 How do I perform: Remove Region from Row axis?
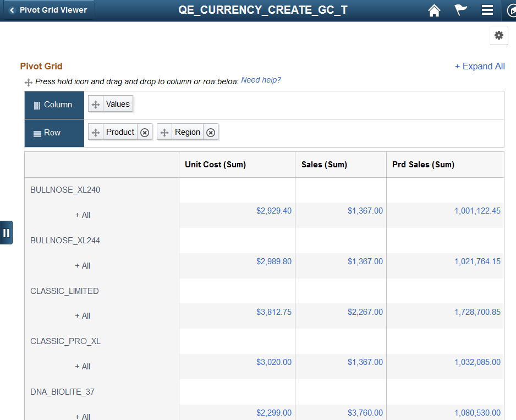(x=211, y=133)
